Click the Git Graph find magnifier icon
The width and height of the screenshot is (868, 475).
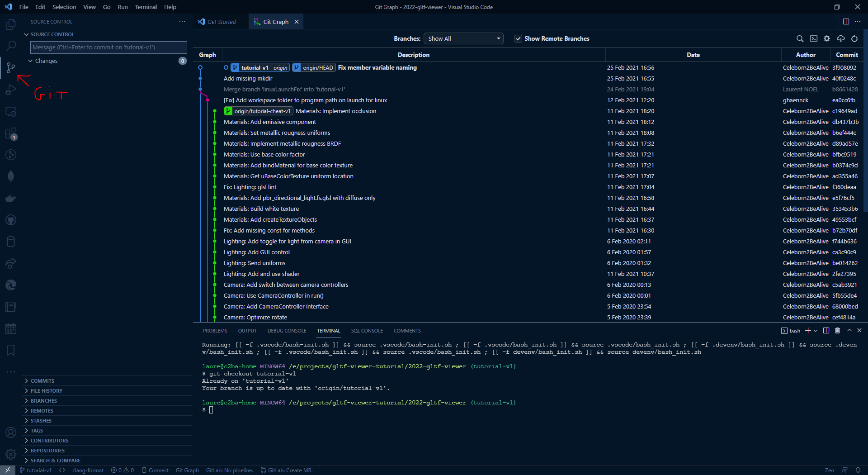tap(800, 39)
